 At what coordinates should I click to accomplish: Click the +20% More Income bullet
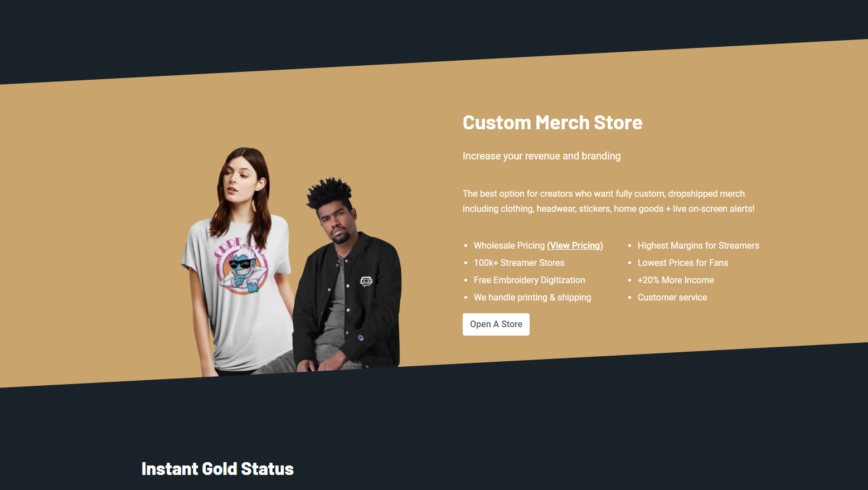click(676, 280)
